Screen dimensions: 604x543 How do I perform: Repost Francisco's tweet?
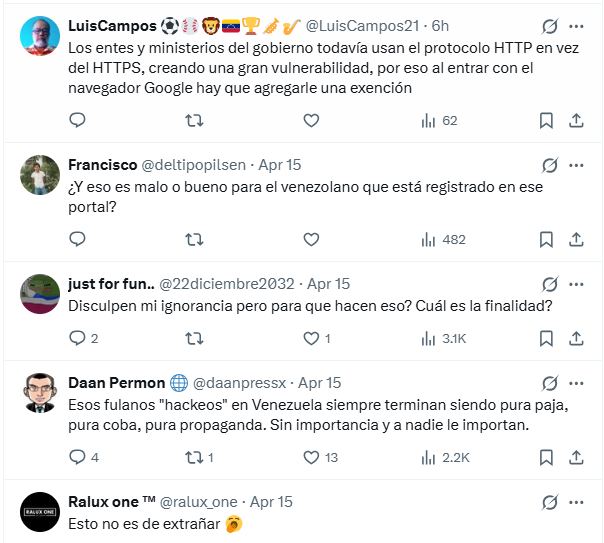pos(195,239)
